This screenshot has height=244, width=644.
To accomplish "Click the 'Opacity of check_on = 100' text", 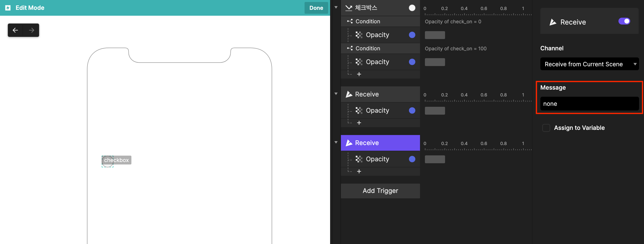I will 456,48.
